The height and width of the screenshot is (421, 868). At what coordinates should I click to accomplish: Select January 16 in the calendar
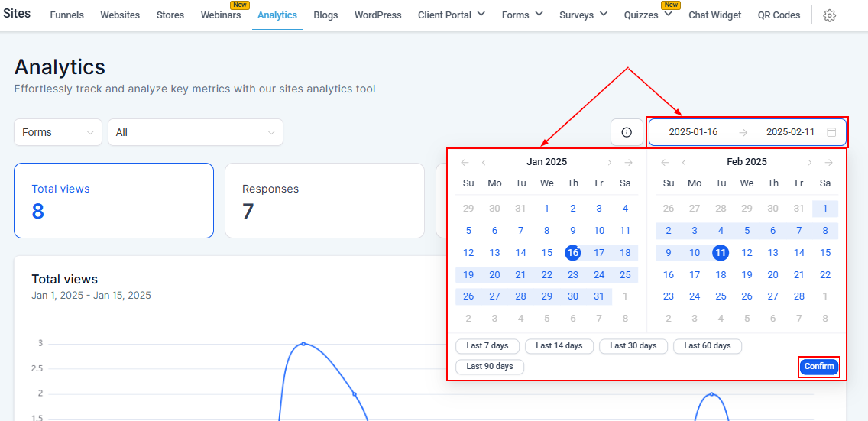[573, 253]
